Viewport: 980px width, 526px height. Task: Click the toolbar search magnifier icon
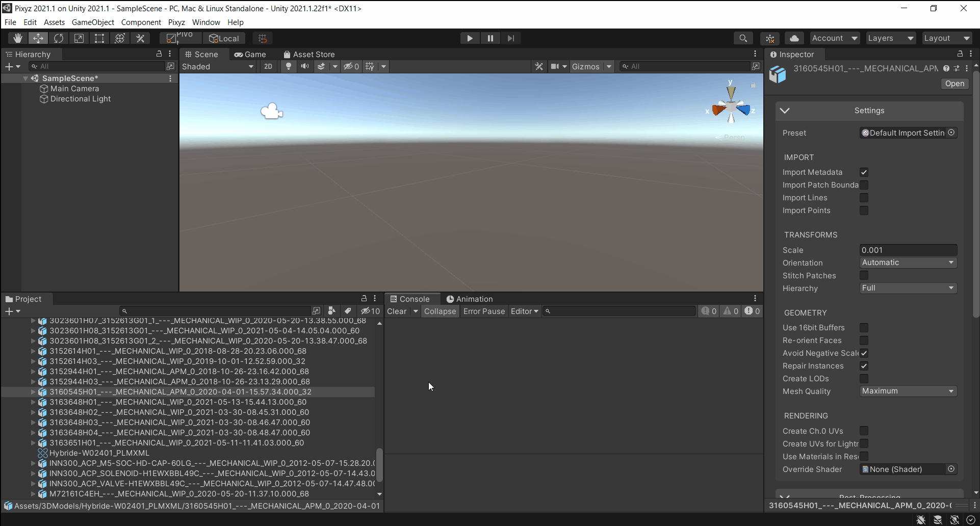pos(743,38)
